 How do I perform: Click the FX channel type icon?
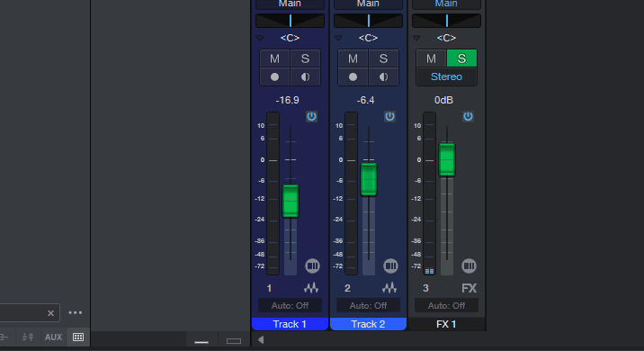pyautogui.click(x=469, y=288)
